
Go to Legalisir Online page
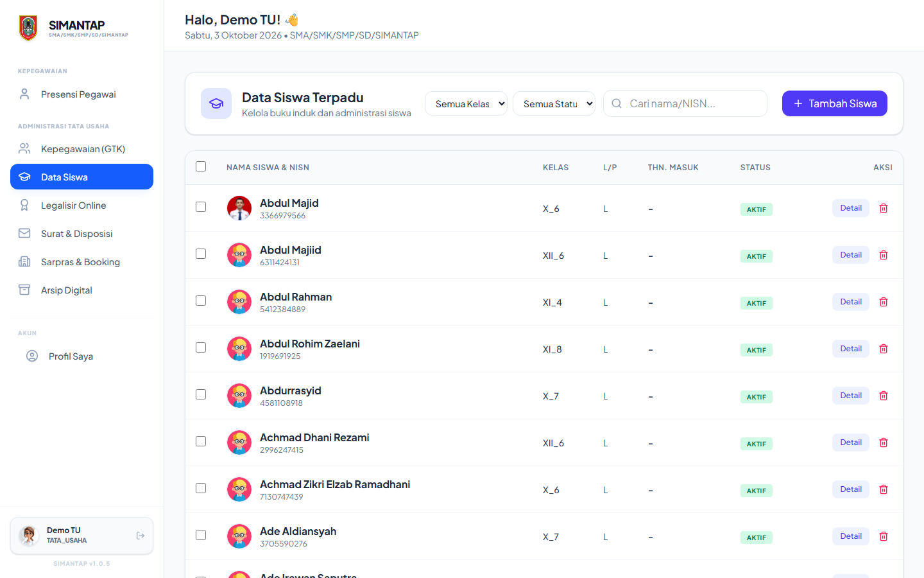(81, 206)
